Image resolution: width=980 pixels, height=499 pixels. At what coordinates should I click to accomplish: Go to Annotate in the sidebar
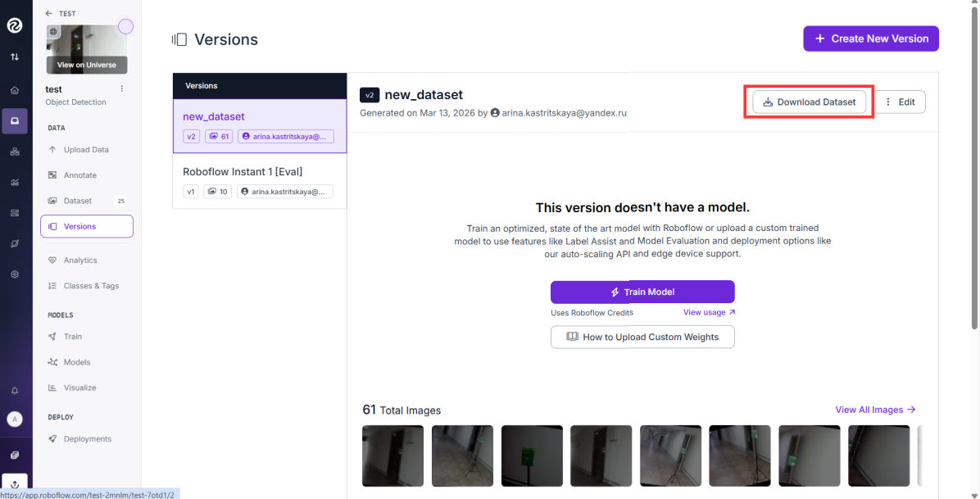pyautogui.click(x=80, y=175)
